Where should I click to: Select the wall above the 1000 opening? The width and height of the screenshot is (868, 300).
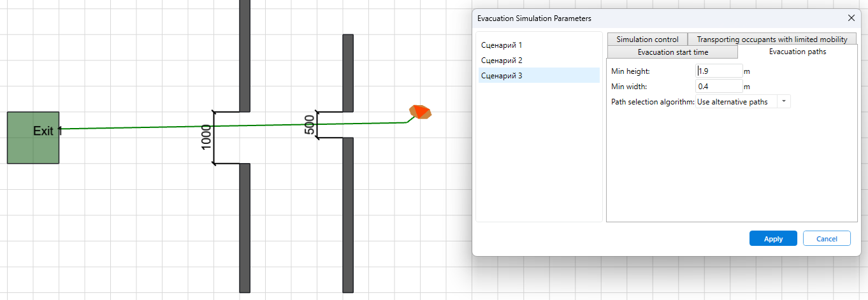244,57
